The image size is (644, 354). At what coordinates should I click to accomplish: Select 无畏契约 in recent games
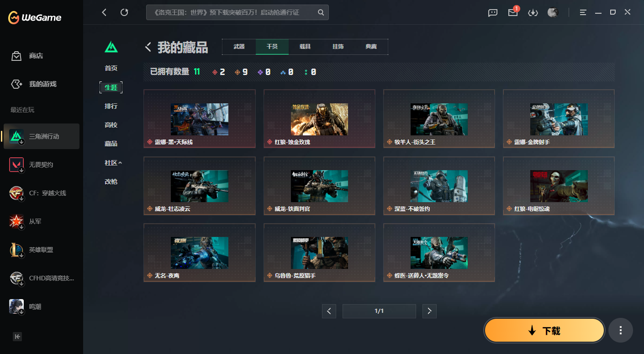pyautogui.click(x=41, y=165)
